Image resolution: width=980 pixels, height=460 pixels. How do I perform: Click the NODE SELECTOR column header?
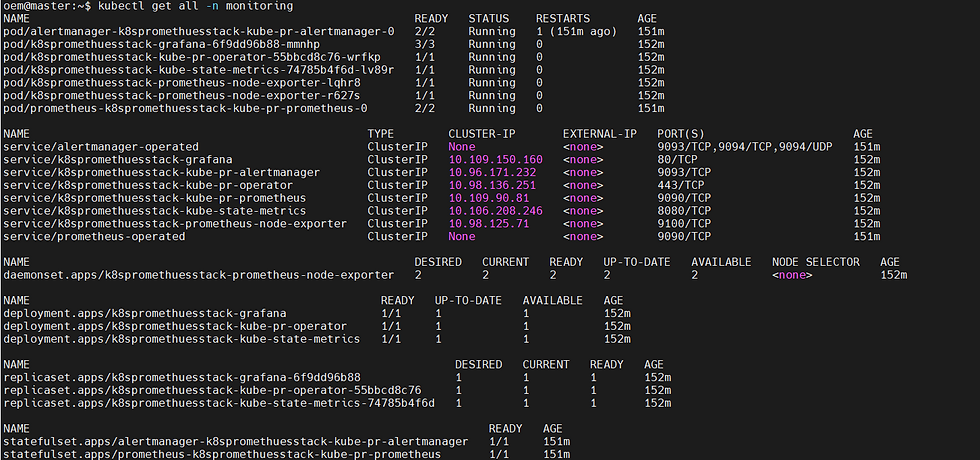[816, 262]
